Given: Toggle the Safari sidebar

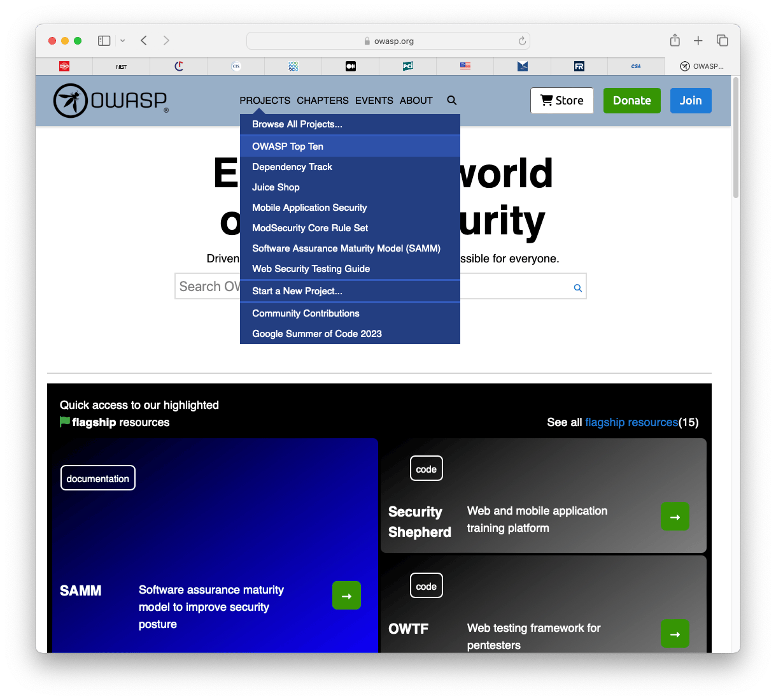Looking at the screenshot, I should coord(104,41).
